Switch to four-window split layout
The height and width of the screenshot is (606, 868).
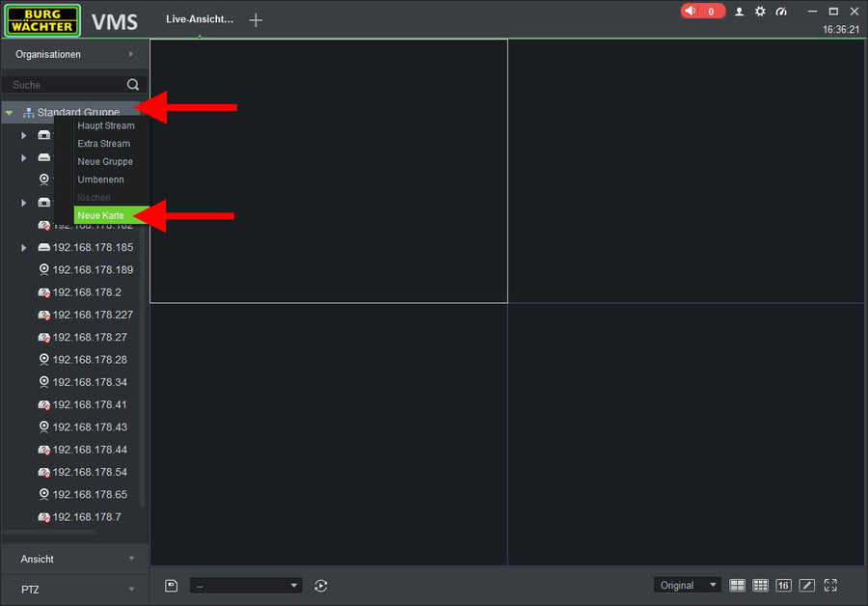[737, 586]
